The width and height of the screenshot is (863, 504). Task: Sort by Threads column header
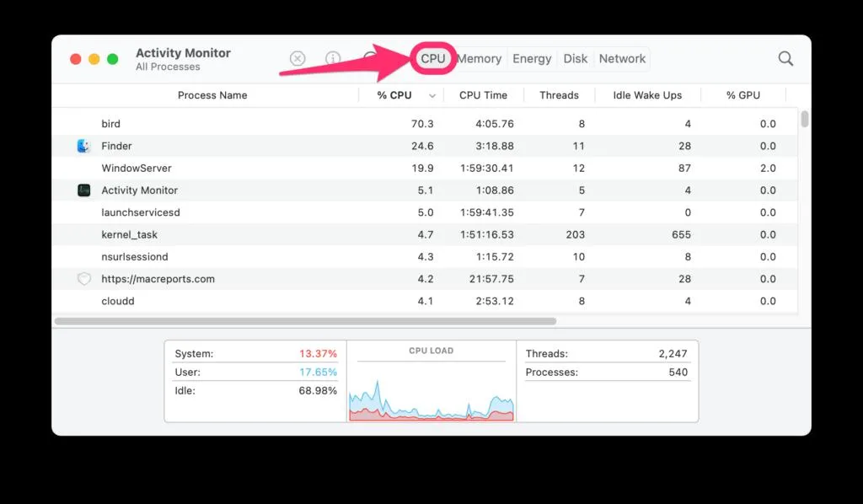coord(559,95)
